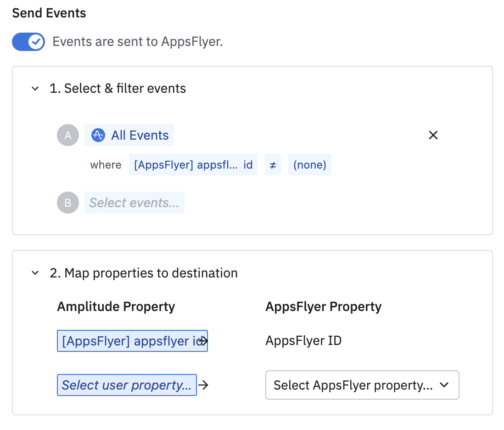This screenshot has width=504, height=430.
Task: Remove event A with the X icon
Action: click(x=433, y=135)
